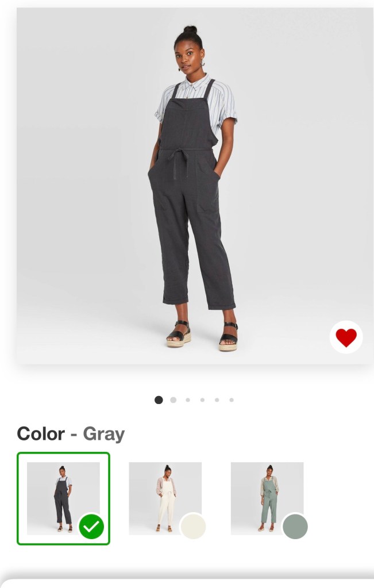Click the green checkmark on the gray option
Image resolution: width=374 pixels, height=588 pixels.
tap(91, 526)
